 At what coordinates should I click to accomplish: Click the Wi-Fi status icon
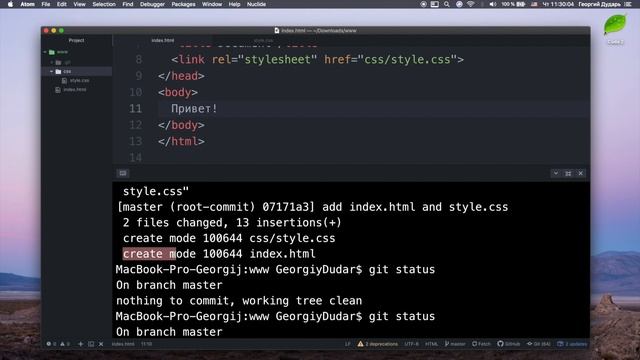[471, 4]
